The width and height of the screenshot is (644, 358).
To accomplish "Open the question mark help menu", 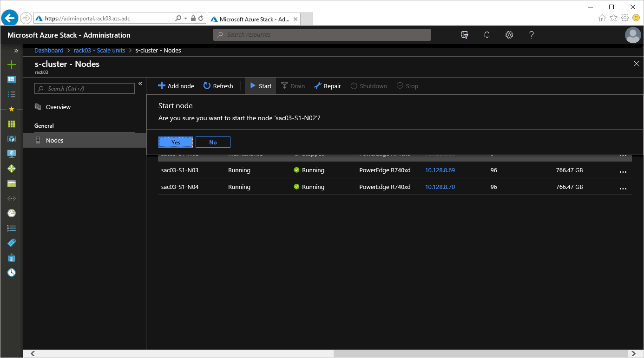I will pyautogui.click(x=532, y=35).
